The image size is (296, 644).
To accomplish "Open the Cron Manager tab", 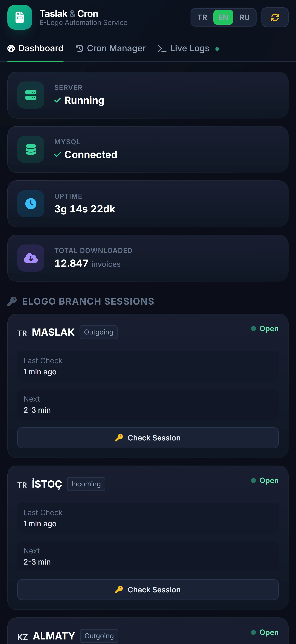I will pyautogui.click(x=111, y=49).
